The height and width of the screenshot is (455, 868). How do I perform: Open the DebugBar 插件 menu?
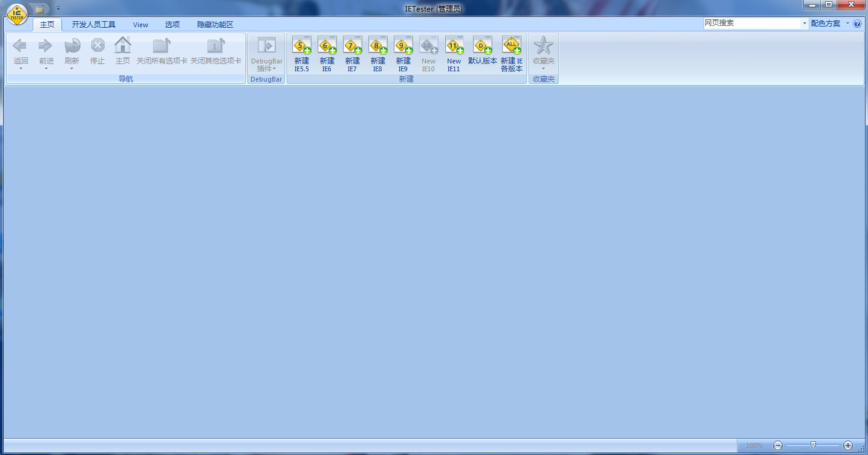pos(267,54)
